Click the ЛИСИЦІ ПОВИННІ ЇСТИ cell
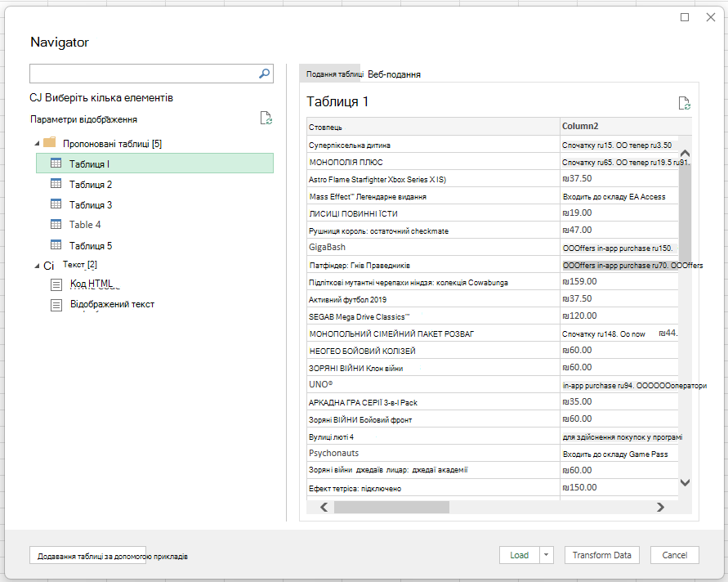Viewport: 728px width, 582px height. coord(433,213)
